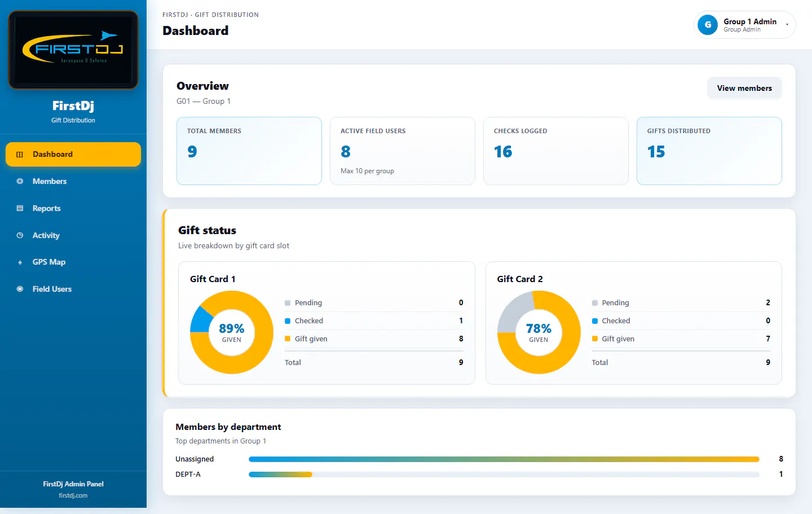Viewport: 812px width, 514px height.
Task: Open the Reports menu item
Action: coord(73,208)
